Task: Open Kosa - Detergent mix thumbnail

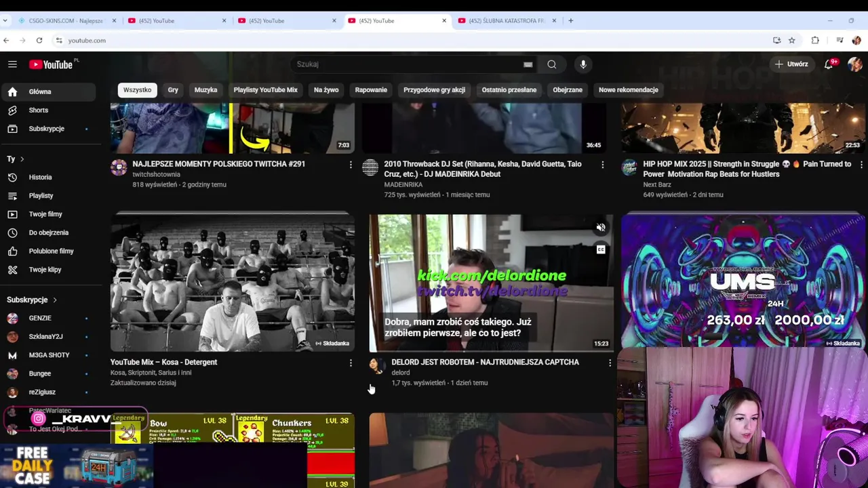Action: coord(233,283)
